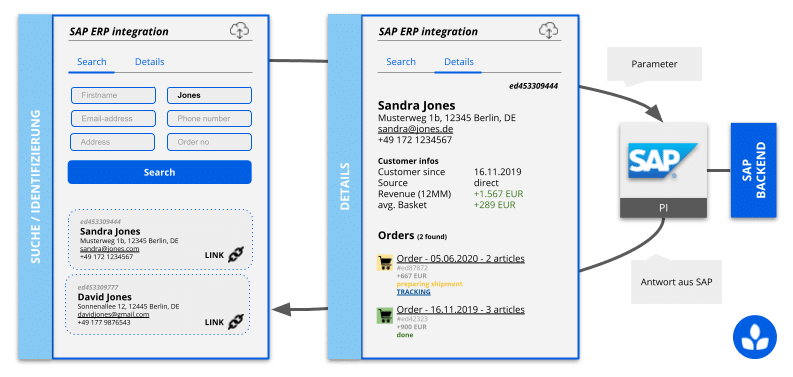Click LINK label on David Jones result
793x377 pixels.
click(x=214, y=322)
